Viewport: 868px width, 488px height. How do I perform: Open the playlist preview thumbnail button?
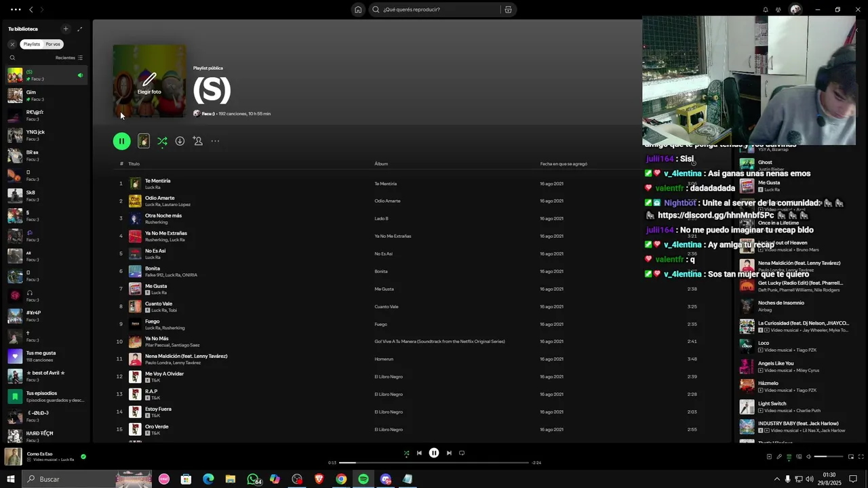point(144,141)
